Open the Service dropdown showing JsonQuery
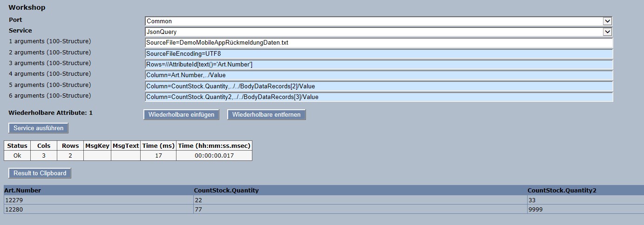Viewport: 644px width, 225px height. click(379, 32)
